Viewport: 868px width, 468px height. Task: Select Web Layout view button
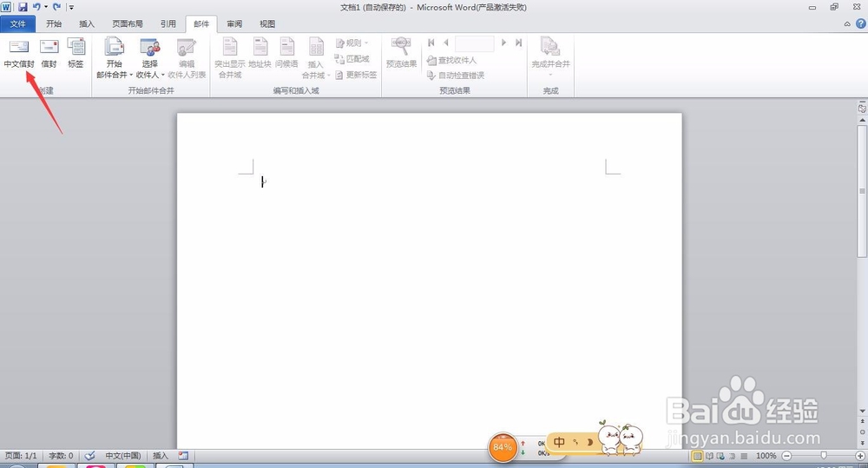tap(720, 456)
